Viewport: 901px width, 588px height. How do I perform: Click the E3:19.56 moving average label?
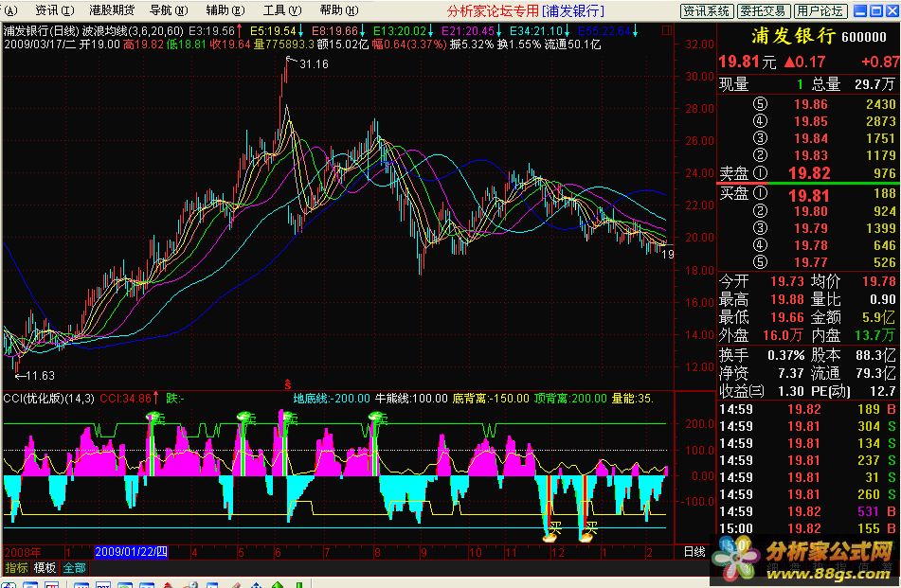point(211,31)
